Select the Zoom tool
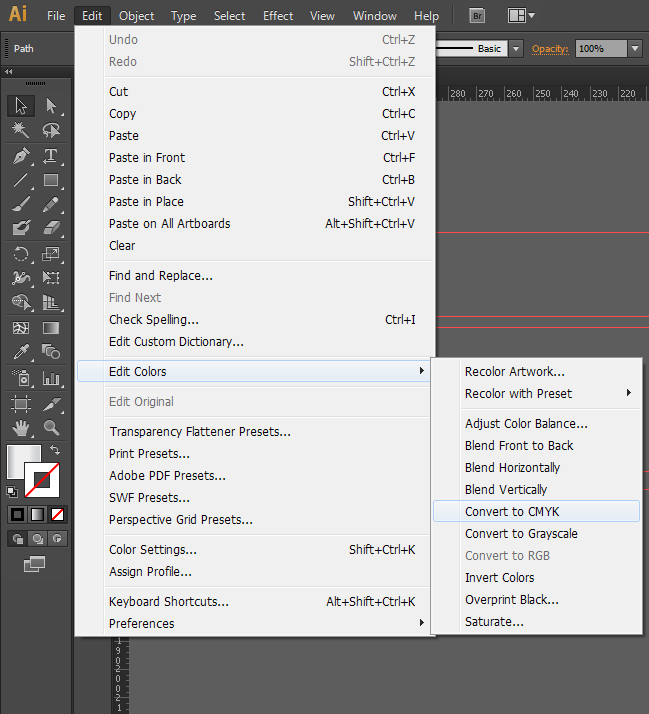This screenshot has width=649, height=714. click(x=51, y=429)
